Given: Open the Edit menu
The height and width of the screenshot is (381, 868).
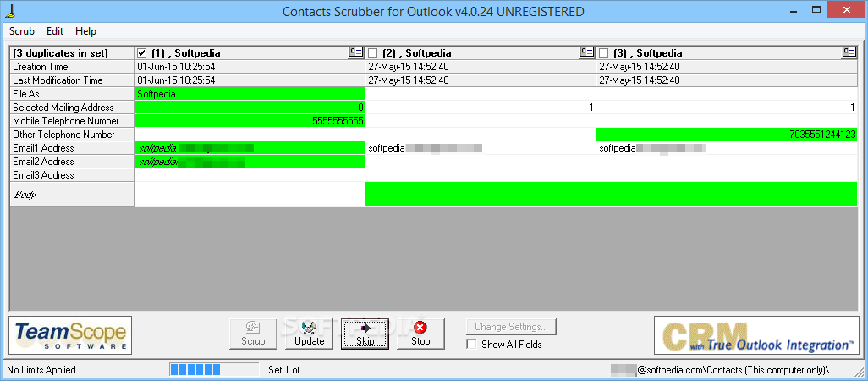Looking at the screenshot, I should (x=55, y=31).
